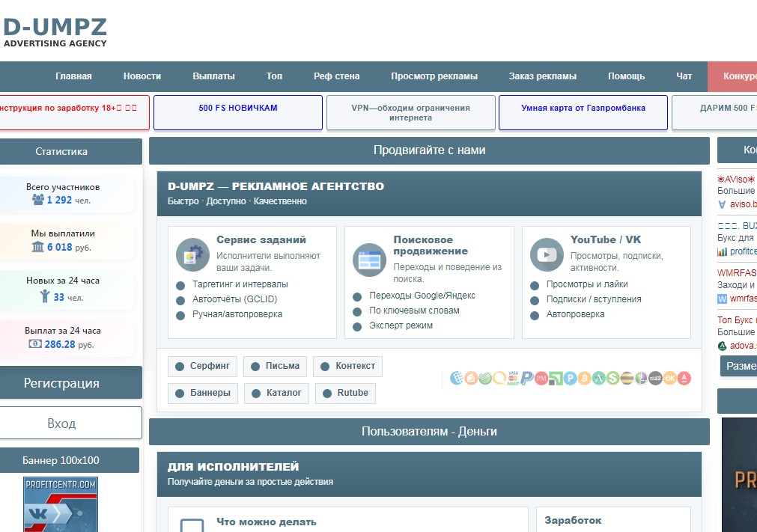Click the Регистрация button
The width and height of the screenshot is (757, 532).
(61, 383)
